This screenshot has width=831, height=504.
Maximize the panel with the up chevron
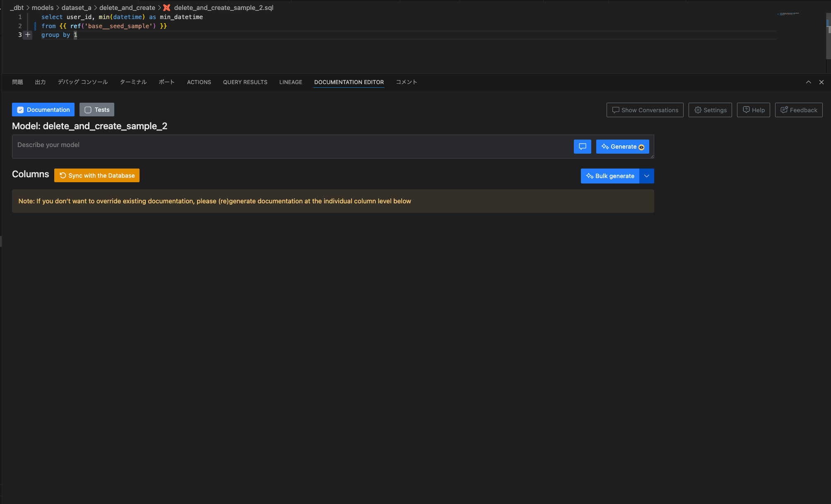pos(808,82)
